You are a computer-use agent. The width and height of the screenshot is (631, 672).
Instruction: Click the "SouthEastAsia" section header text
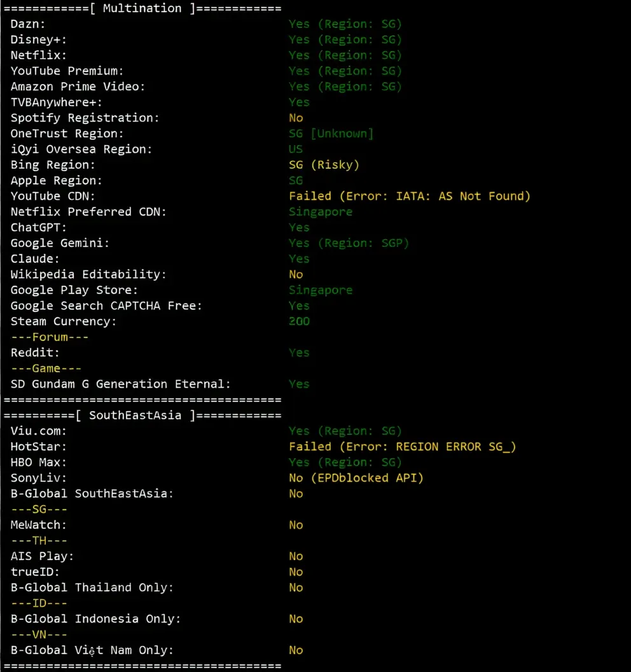[135, 416]
